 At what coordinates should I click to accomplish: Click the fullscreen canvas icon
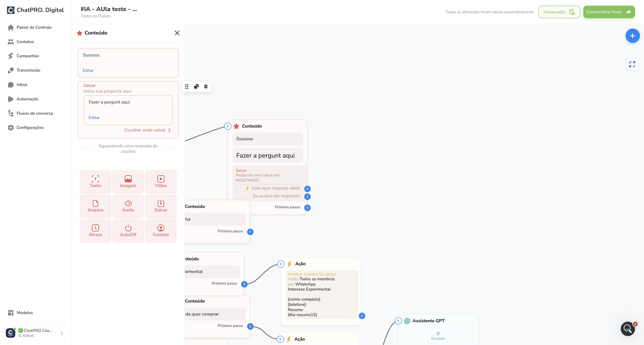(632, 64)
